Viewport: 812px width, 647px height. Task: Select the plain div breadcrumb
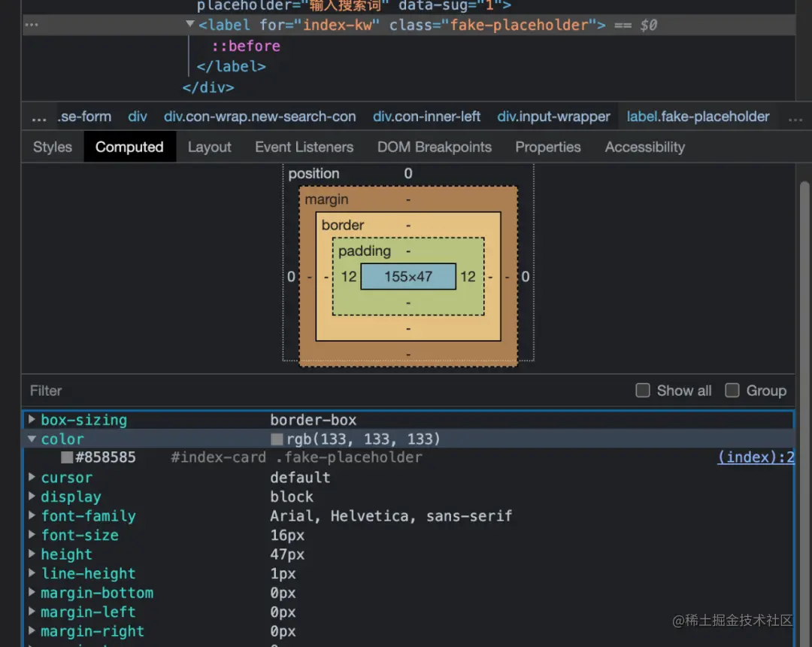(138, 117)
